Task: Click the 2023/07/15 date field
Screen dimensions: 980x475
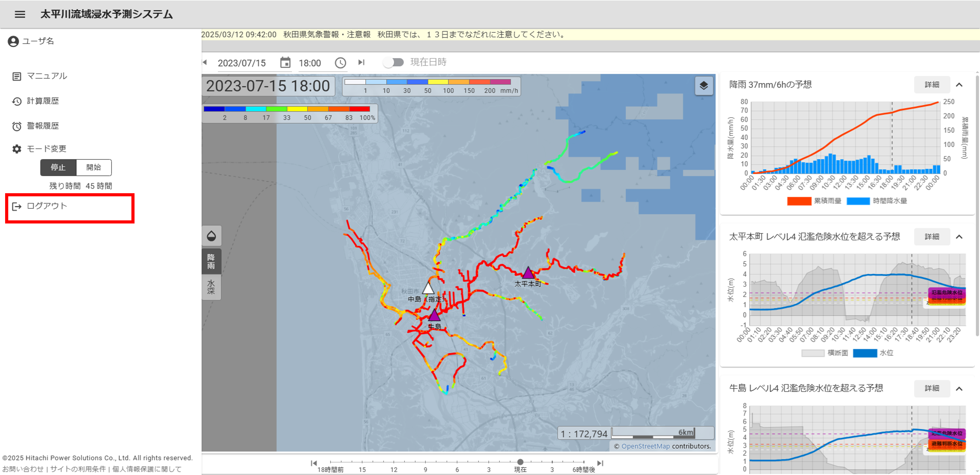Action: 242,63
